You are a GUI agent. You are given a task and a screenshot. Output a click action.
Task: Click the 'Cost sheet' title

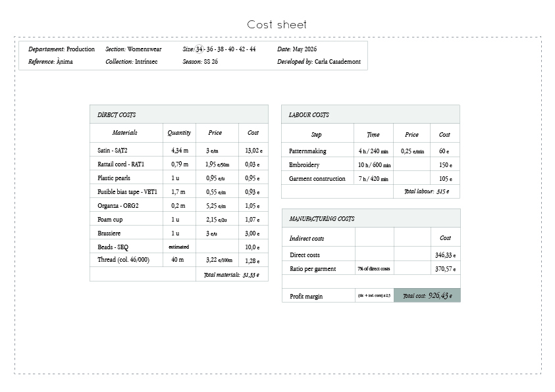[277, 24]
